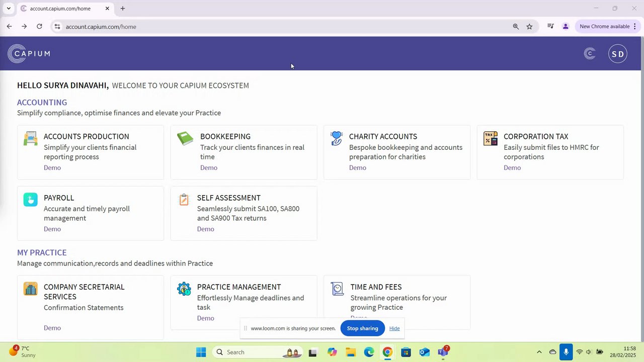Open the Demo link under Company Secretarial Services

coord(52,328)
